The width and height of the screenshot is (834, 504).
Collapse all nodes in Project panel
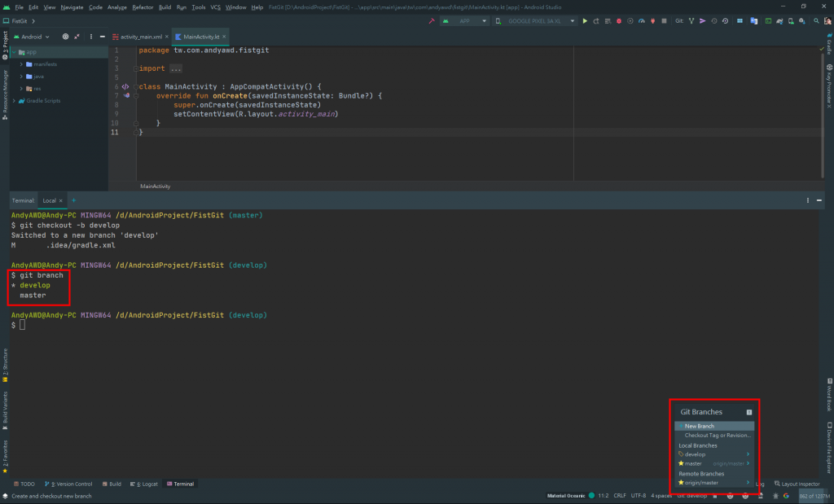[x=77, y=37]
